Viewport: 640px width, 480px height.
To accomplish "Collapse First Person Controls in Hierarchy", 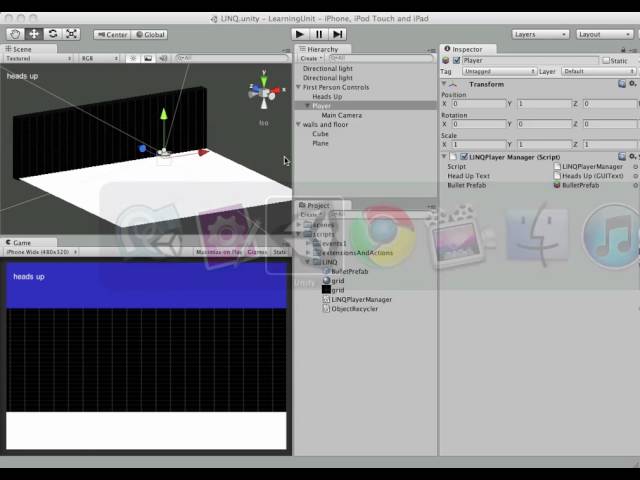I will pyautogui.click(x=298, y=87).
